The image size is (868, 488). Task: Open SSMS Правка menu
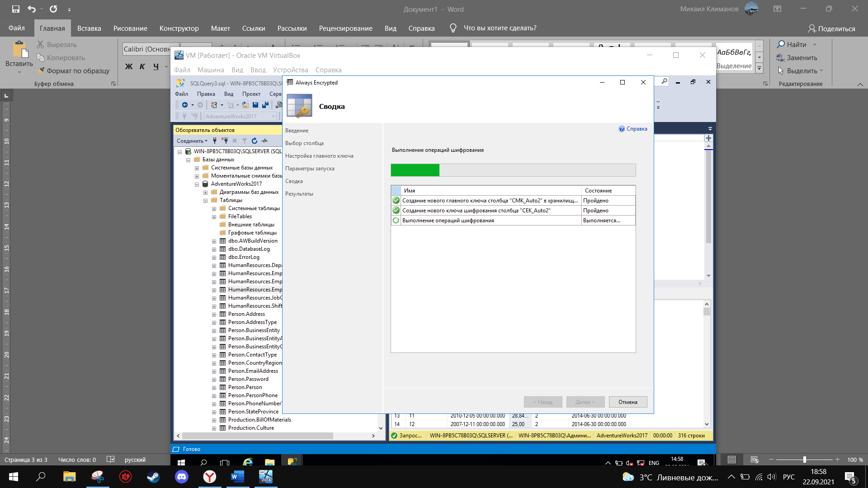(206, 94)
